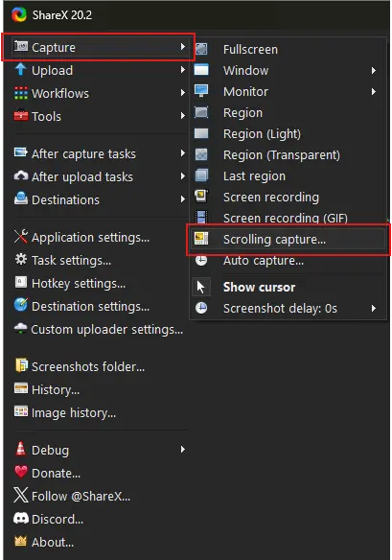The width and height of the screenshot is (392, 560).
Task: Click the Screen recording (GIF) film icon
Action: point(201,217)
